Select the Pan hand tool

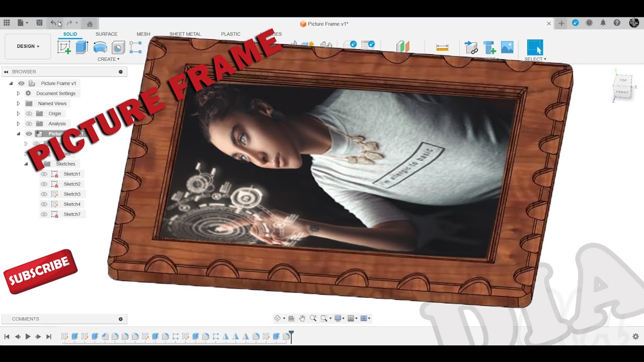pyautogui.click(x=302, y=318)
